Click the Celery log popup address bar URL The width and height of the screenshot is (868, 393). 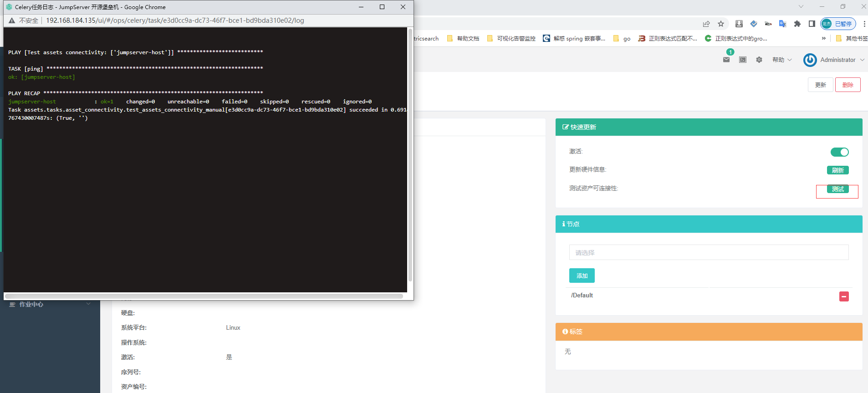point(175,20)
